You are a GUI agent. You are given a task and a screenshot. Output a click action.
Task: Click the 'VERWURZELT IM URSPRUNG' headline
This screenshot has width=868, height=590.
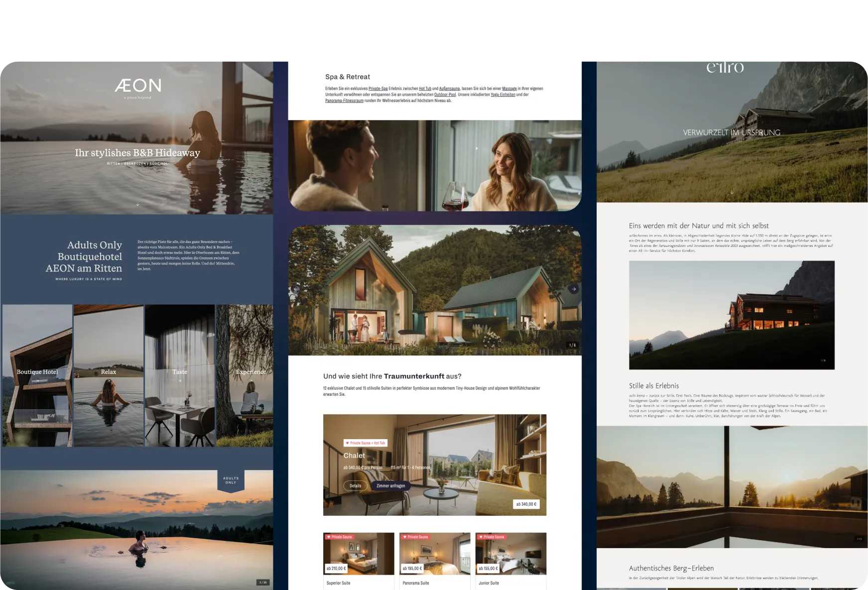(732, 132)
